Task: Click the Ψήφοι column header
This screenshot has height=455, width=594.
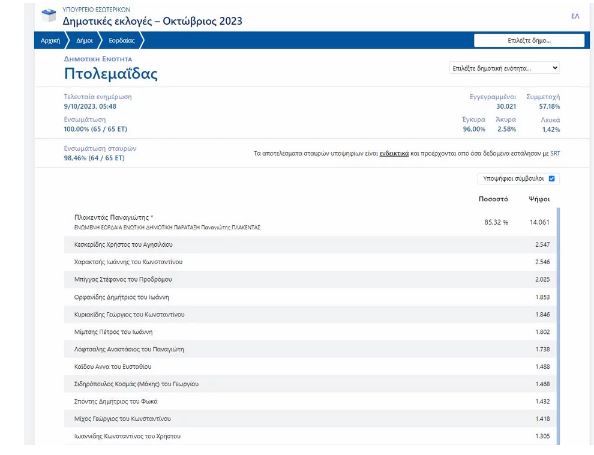Action: point(539,199)
